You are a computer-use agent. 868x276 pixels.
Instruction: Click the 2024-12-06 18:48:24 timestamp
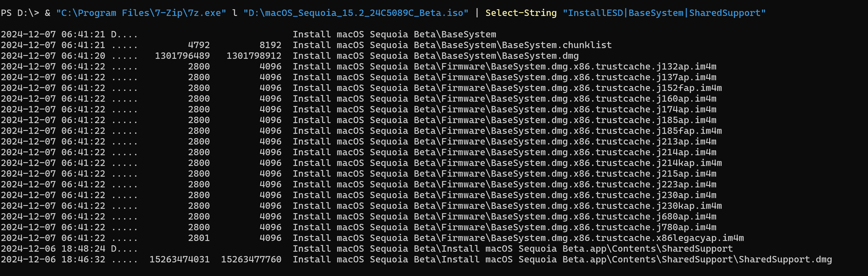click(53, 249)
